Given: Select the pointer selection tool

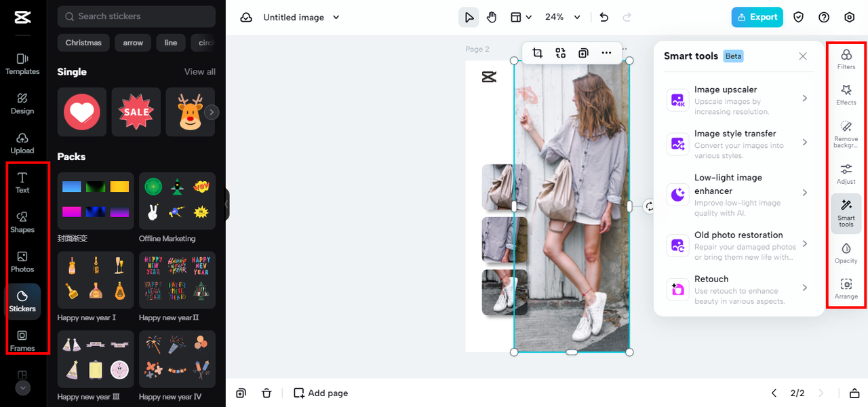Looking at the screenshot, I should (x=469, y=17).
